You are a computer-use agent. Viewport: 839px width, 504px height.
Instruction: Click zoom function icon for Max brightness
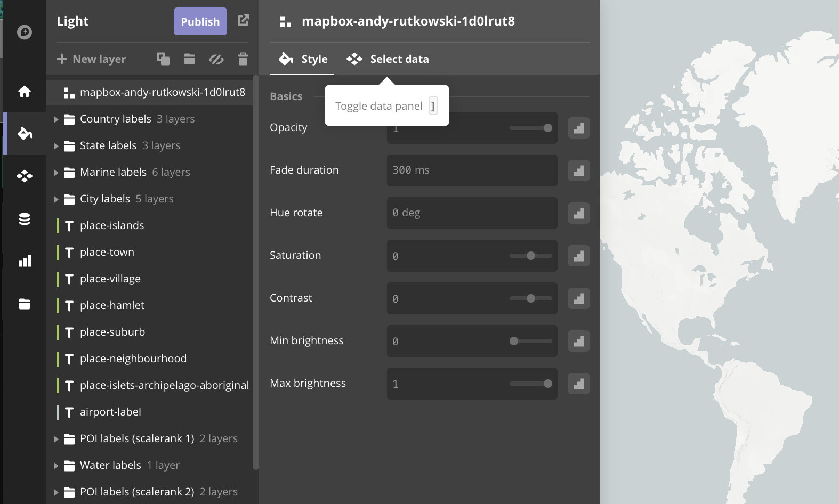pyautogui.click(x=579, y=384)
